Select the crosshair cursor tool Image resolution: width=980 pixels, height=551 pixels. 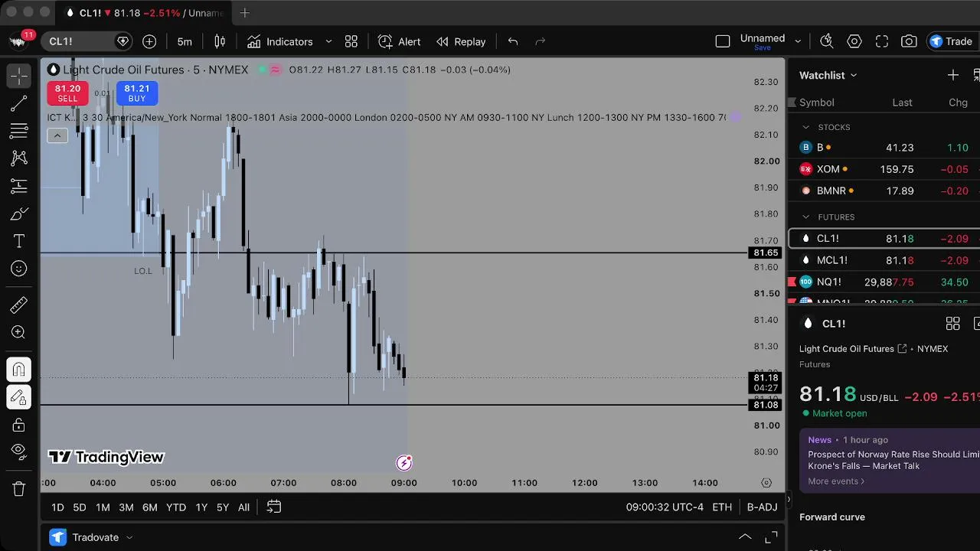click(x=19, y=76)
